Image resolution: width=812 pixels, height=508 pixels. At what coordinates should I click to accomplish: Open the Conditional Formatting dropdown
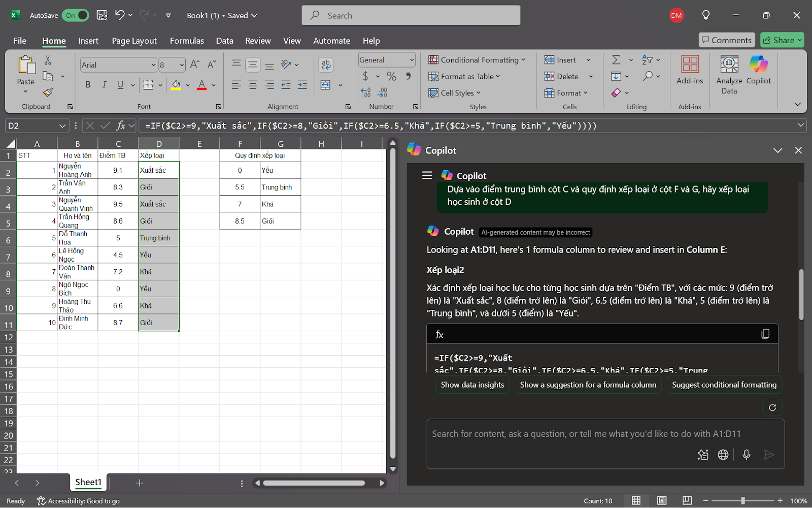click(x=477, y=60)
